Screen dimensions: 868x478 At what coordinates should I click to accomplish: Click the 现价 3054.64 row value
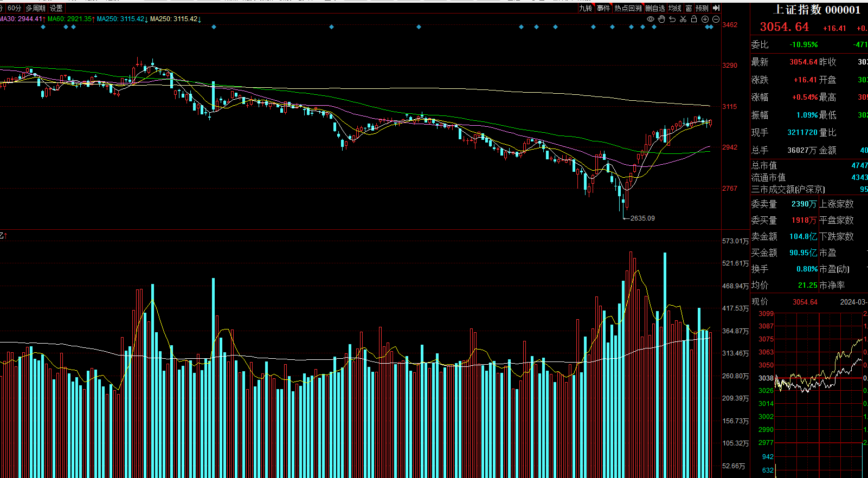[x=805, y=302]
